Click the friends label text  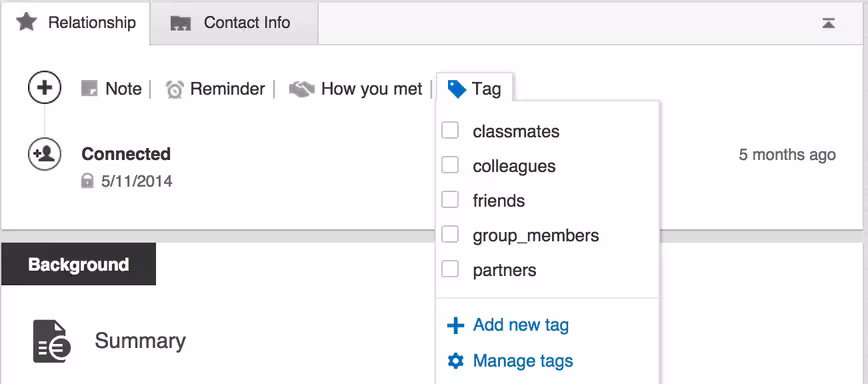point(499,200)
